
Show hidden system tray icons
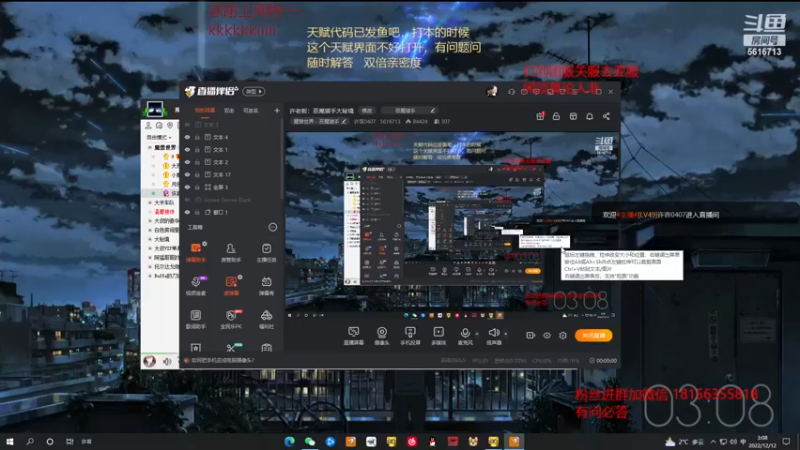[713, 441]
